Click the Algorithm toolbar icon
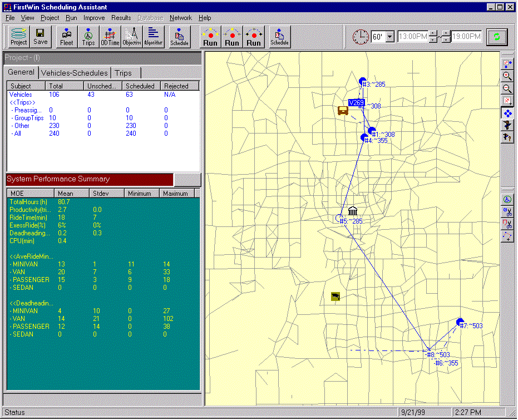The height and width of the screenshot is (420, 518). click(x=154, y=37)
